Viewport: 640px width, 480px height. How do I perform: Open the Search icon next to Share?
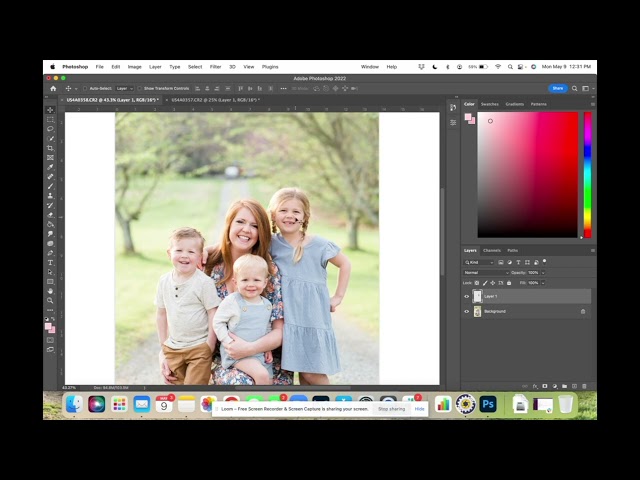574,88
